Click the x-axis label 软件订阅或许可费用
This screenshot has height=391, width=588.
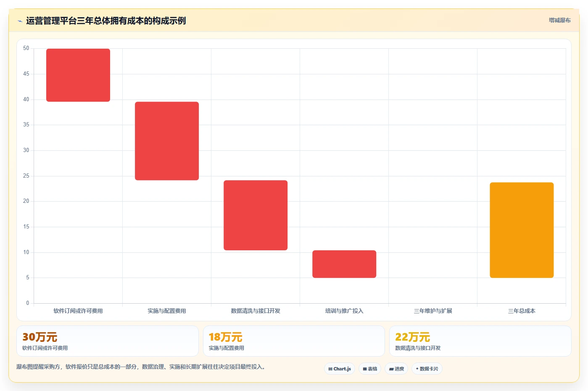[78, 311]
